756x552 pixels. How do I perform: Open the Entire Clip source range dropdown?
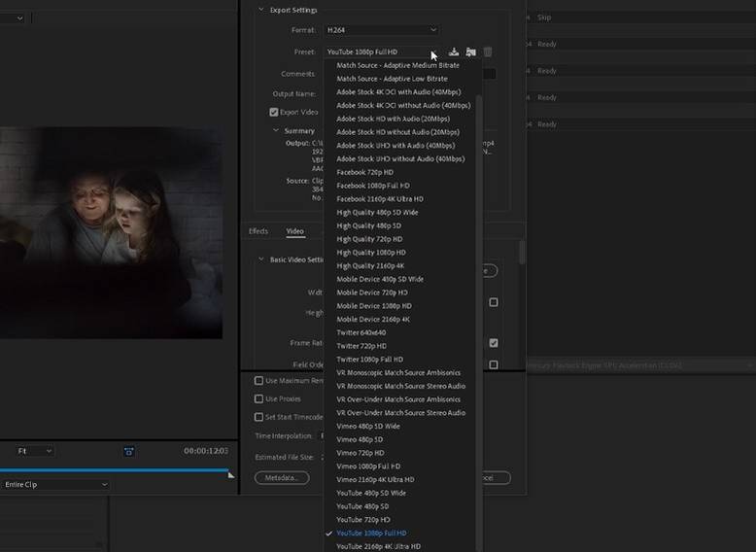54,484
